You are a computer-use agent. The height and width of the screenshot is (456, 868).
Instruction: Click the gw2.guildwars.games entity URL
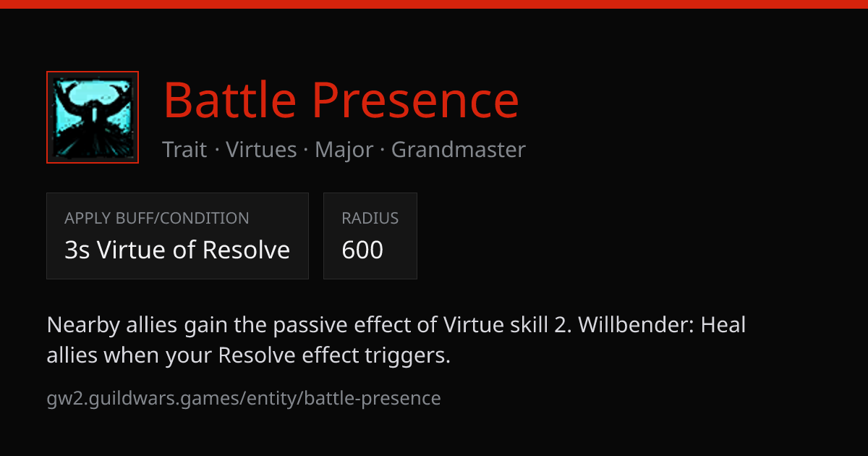click(x=244, y=398)
